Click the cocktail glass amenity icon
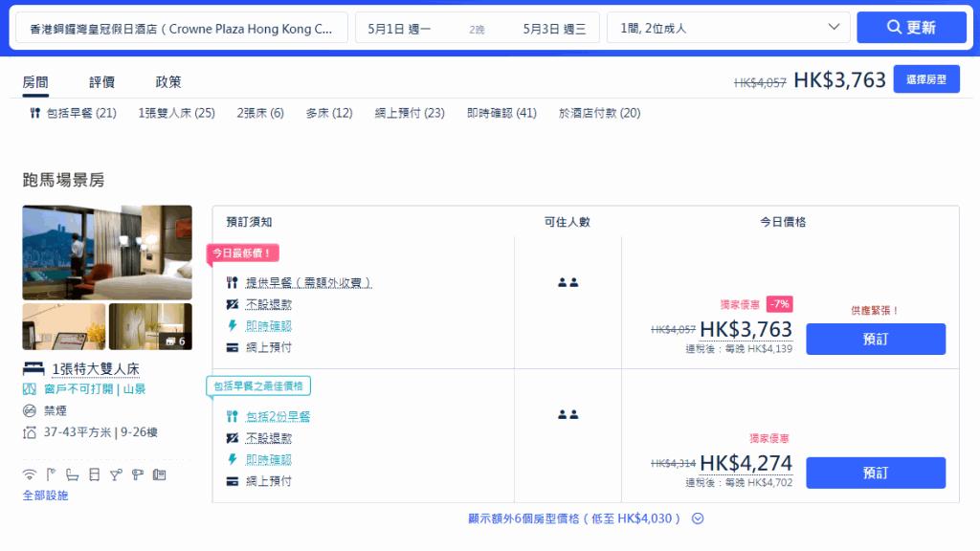This screenshot has height=551, width=980. [116, 474]
